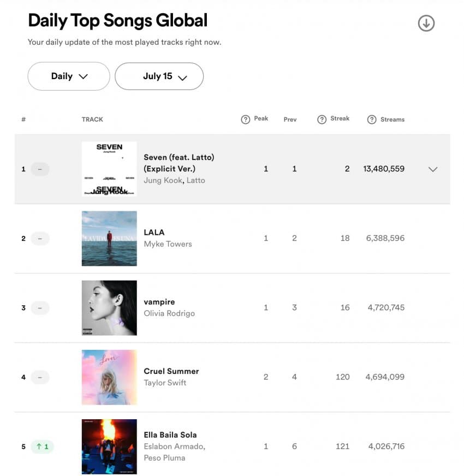Open the Seven album cover thumbnail
Viewport: 464px width, 476px height.
click(109, 169)
